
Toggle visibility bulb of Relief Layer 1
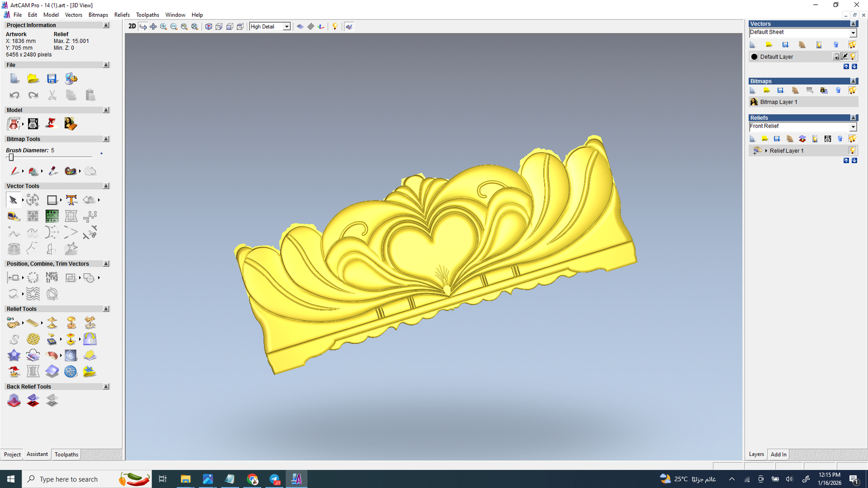pyautogui.click(x=852, y=151)
